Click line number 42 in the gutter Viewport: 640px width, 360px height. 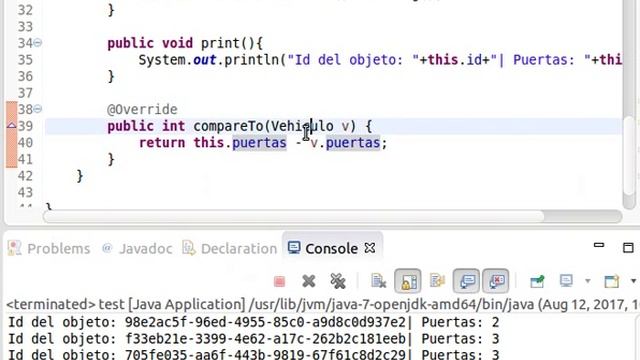click(25, 176)
